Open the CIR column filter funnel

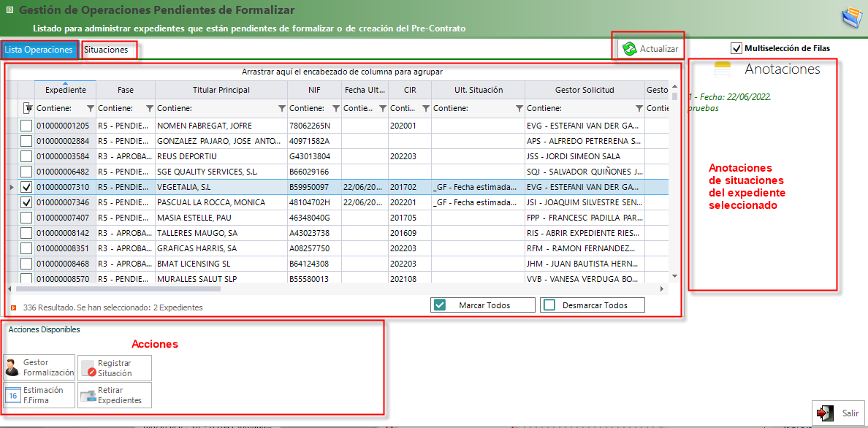pos(425,108)
